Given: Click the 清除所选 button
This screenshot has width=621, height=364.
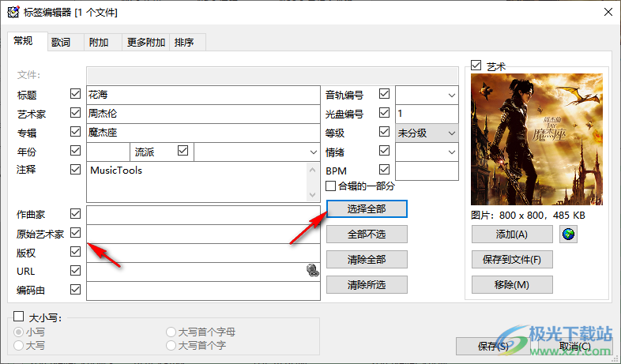Looking at the screenshot, I should click(367, 285).
